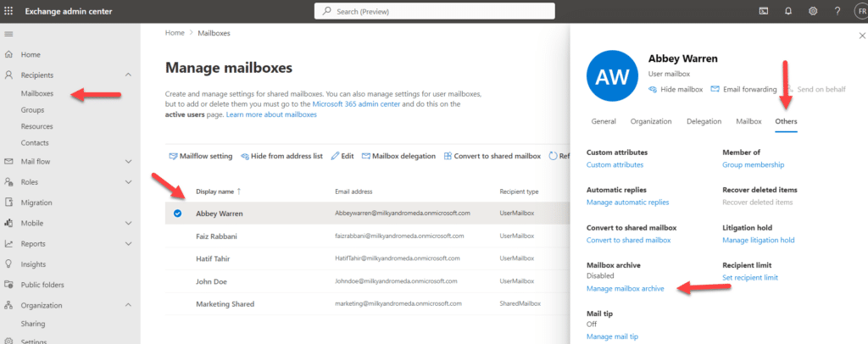Switch to the General tab
The height and width of the screenshot is (344, 868).
coord(604,121)
